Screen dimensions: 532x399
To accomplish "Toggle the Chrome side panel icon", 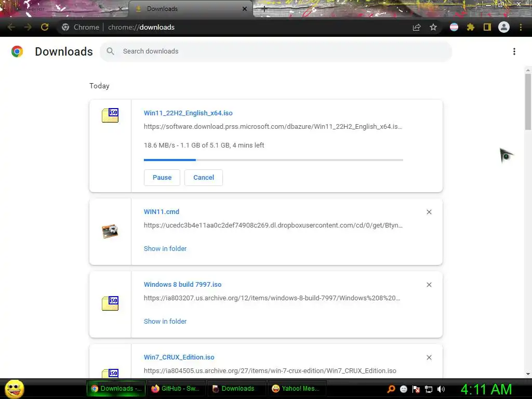I will (x=487, y=27).
